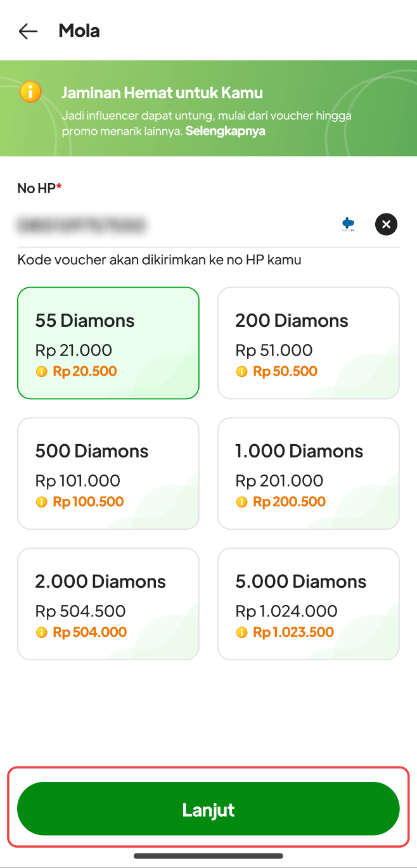Focus the No HP phone number field
Image resolution: width=417 pixels, height=868 pixels.
click(x=171, y=224)
